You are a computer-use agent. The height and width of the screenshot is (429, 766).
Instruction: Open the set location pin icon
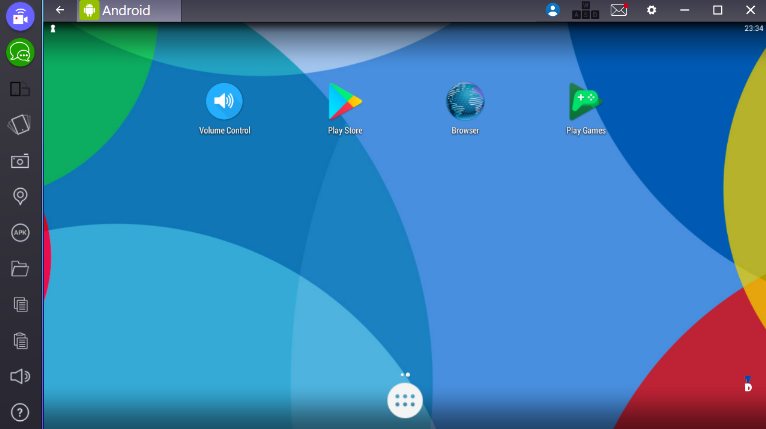20,196
